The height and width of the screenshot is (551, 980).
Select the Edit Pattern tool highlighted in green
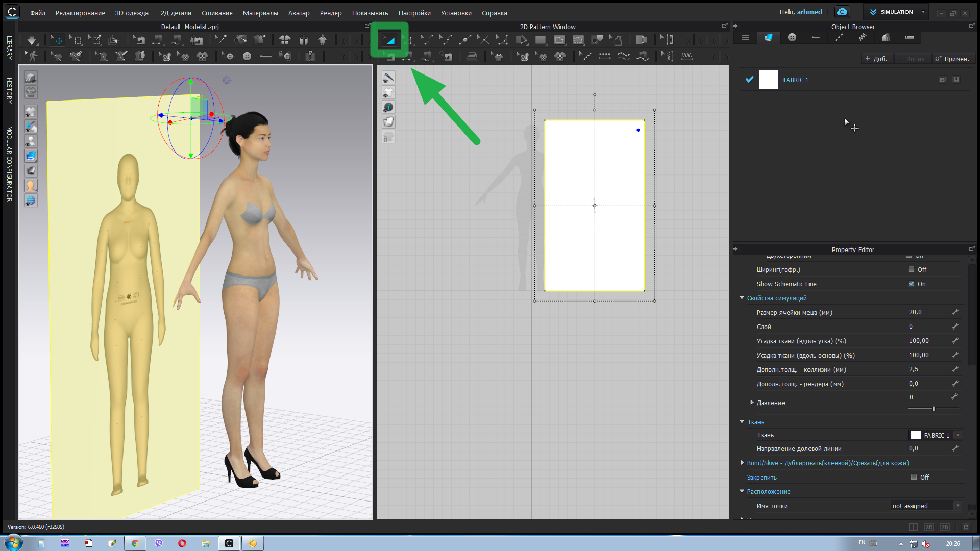[389, 40]
